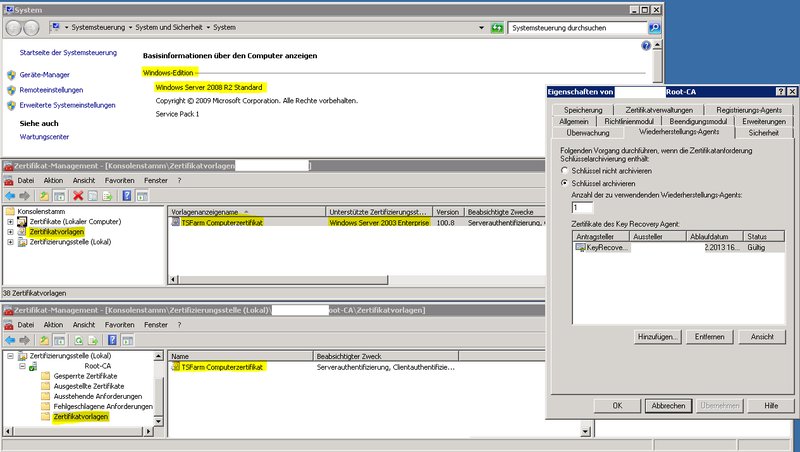Click properties icon right of the red X
Screen dimensions: 800x452
[x=93, y=196]
